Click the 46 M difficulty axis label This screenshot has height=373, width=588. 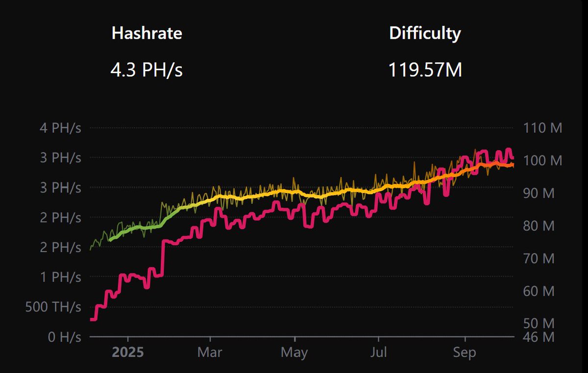point(538,337)
